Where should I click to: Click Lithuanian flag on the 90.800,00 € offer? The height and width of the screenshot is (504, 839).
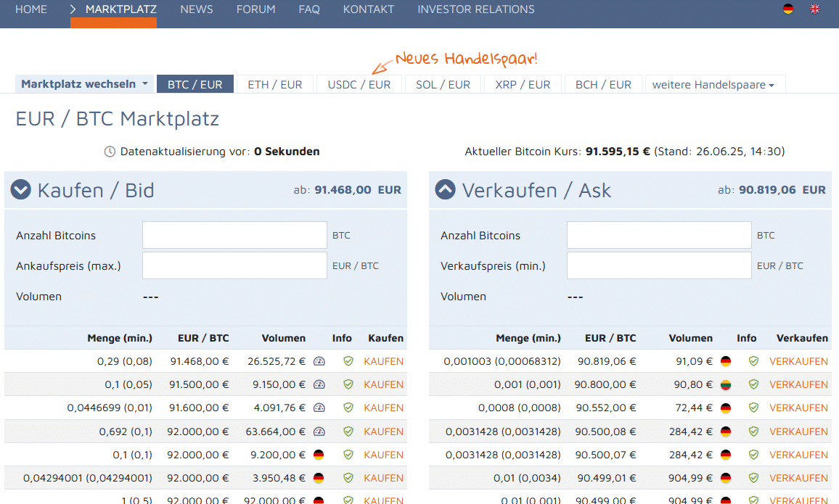(726, 384)
